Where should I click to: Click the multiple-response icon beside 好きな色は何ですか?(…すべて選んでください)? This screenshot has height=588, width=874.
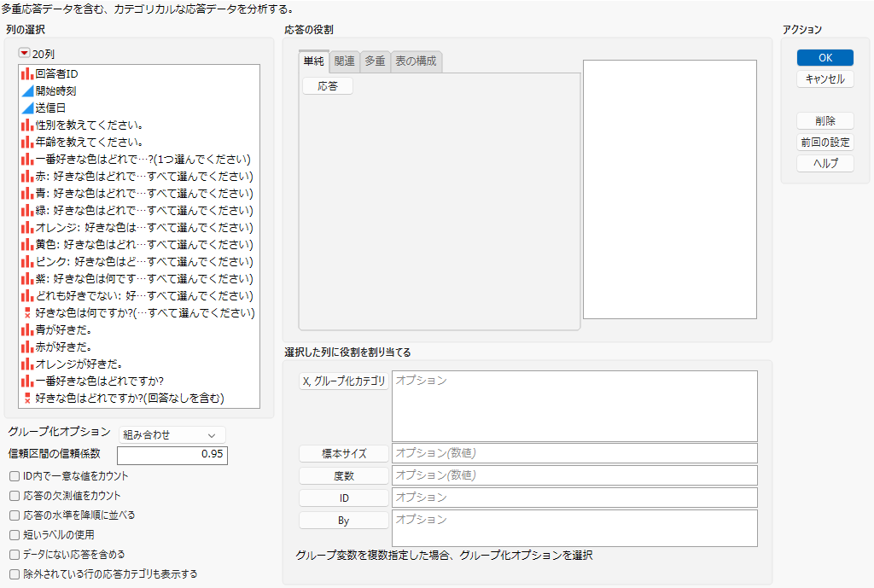pyautogui.click(x=27, y=313)
